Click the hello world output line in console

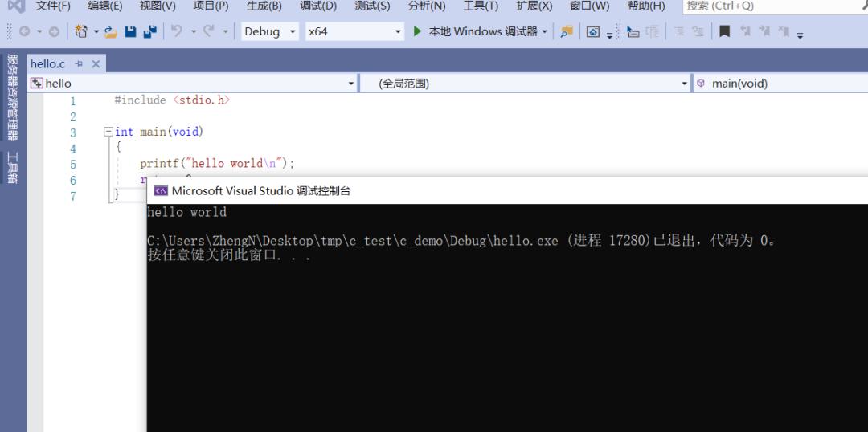[187, 212]
